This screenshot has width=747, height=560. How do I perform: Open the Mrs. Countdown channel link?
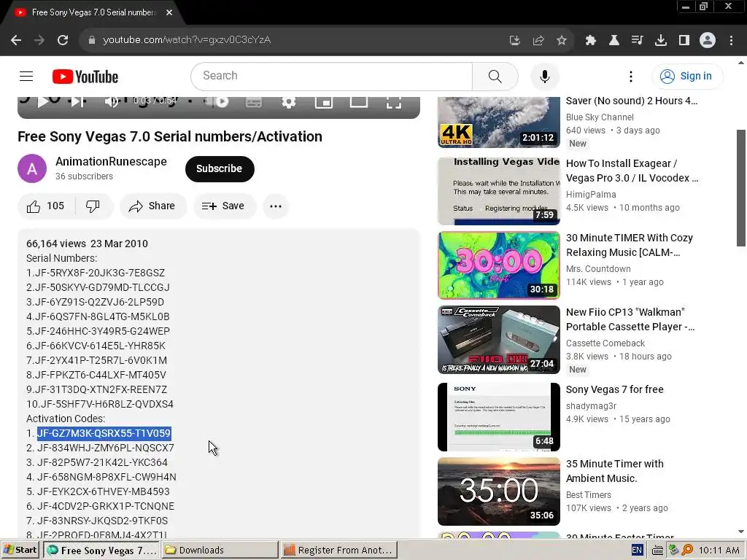tap(598, 269)
